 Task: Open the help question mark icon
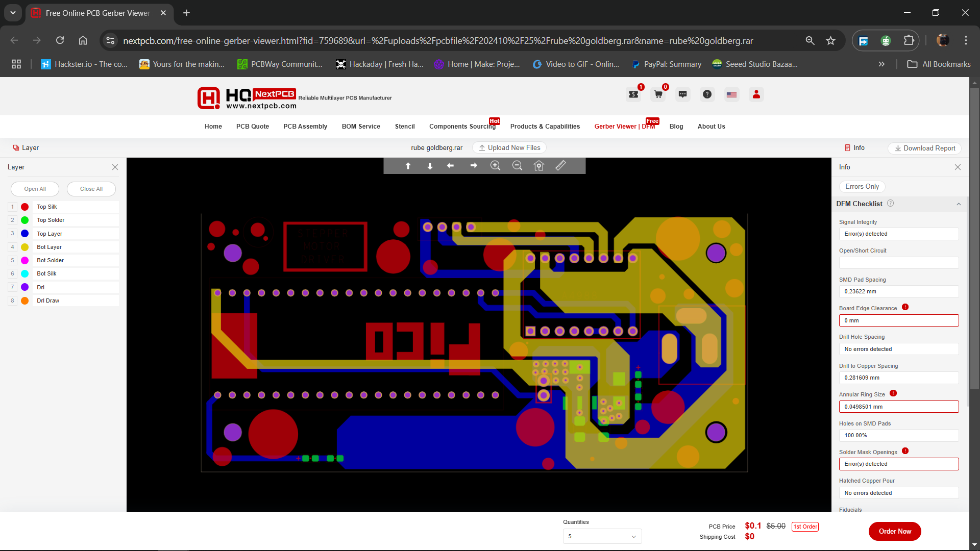coord(707,94)
